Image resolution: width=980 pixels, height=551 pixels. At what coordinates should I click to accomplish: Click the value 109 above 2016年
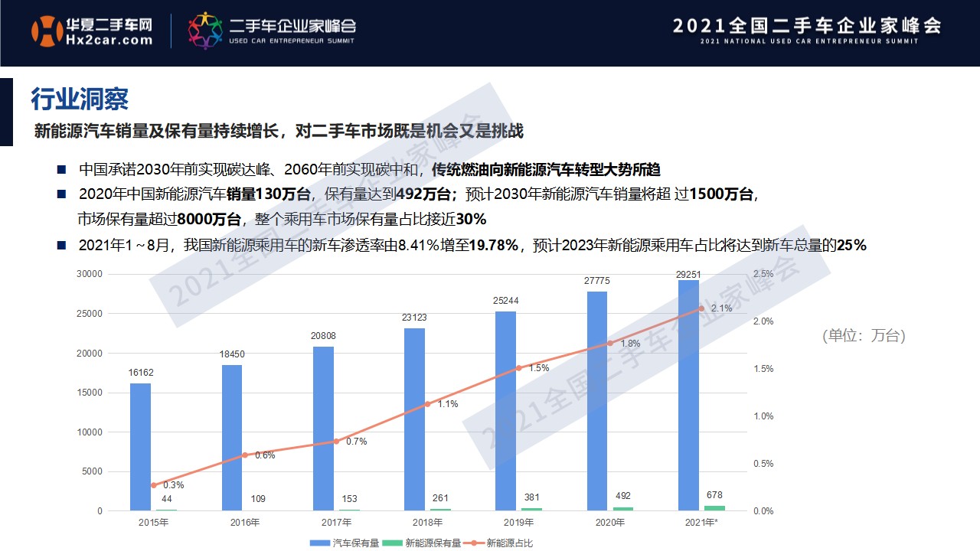coord(258,499)
